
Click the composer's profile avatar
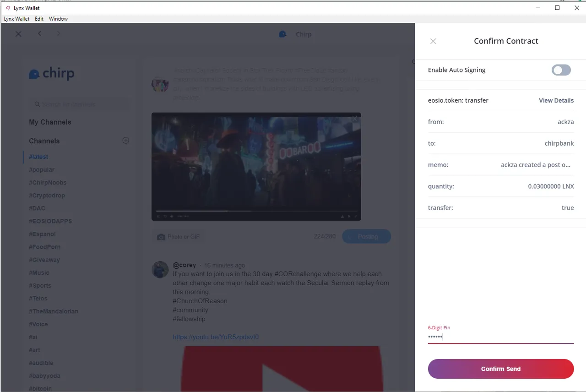(160, 84)
